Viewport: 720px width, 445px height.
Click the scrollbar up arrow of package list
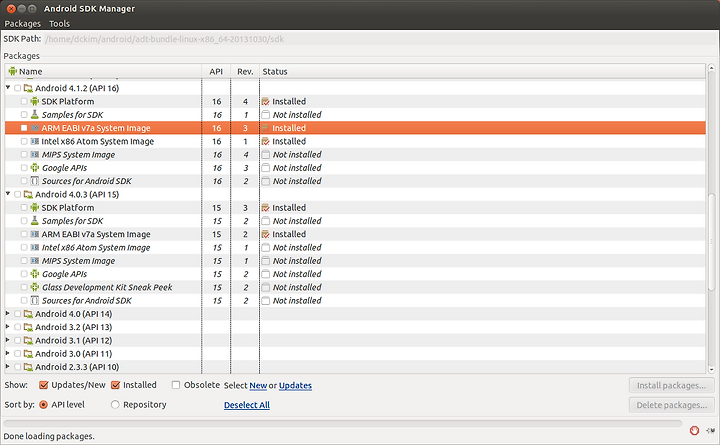coord(711,68)
